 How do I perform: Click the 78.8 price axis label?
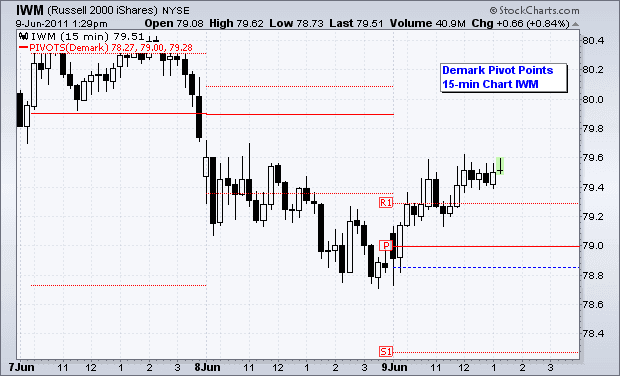(594, 275)
